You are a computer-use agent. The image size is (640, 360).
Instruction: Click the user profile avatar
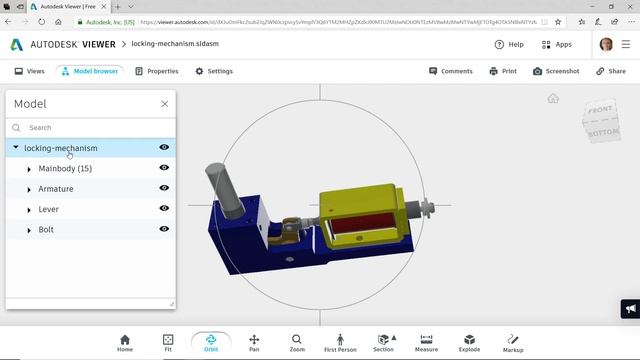click(x=606, y=44)
